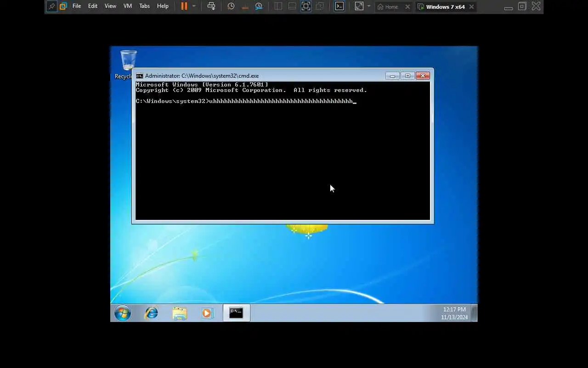This screenshot has height=368, width=588.
Task: Click the Microsoft Windows version text line
Action: click(202, 85)
